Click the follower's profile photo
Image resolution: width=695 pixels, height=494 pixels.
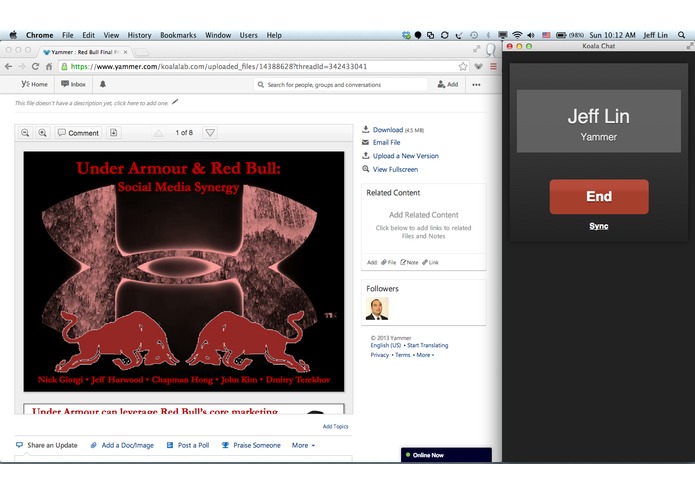point(377,308)
